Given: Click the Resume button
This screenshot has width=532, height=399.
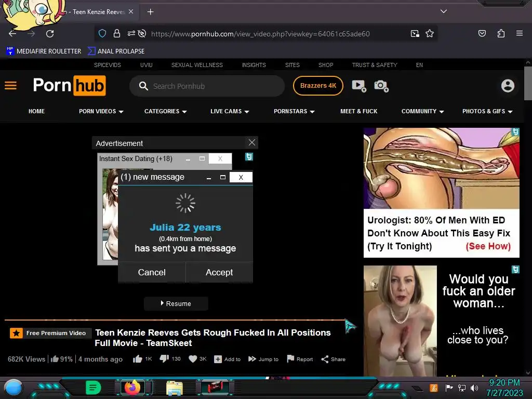Looking at the screenshot, I should [176, 303].
